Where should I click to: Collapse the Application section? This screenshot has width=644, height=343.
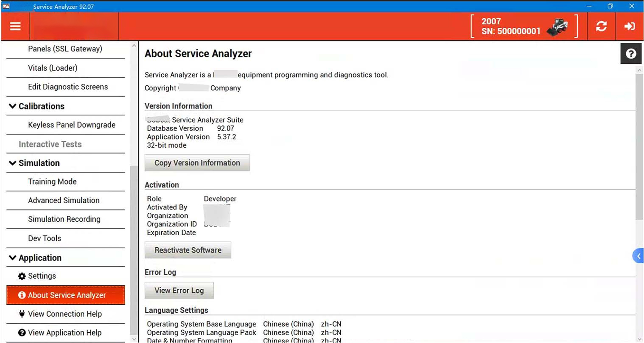(12, 257)
